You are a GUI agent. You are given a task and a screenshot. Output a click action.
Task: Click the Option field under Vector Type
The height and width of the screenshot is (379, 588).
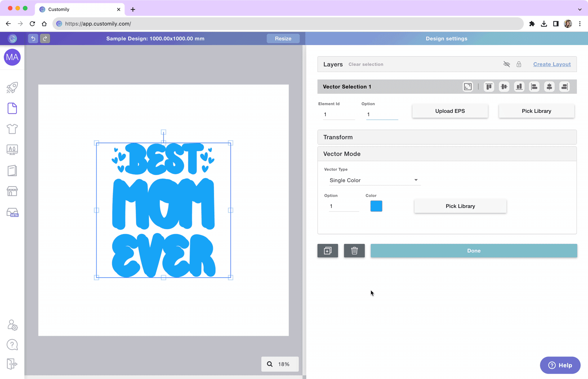click(x=344, y=206)
